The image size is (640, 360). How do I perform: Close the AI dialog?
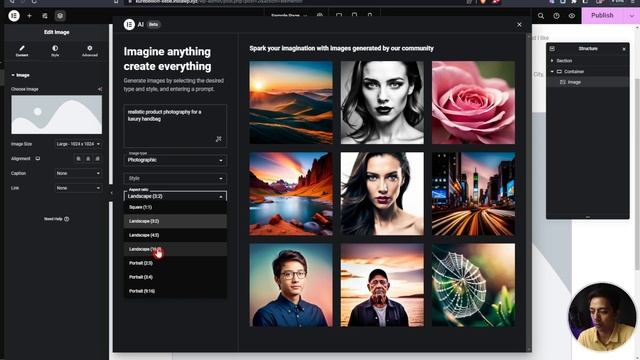click(x=519, y=25)
